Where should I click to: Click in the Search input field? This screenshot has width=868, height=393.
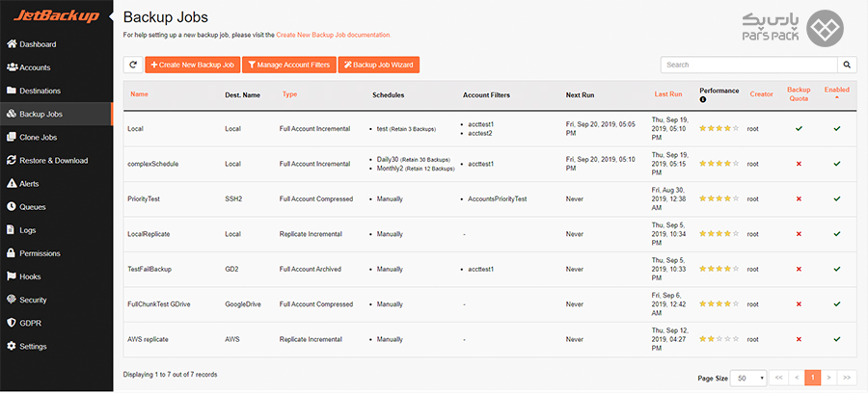[748, 65]
